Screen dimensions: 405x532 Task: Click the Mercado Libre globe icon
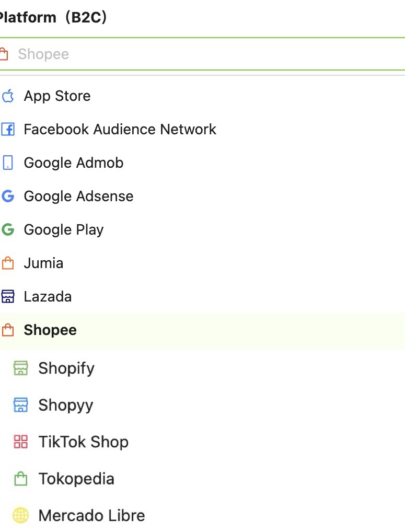pos(20,516)
